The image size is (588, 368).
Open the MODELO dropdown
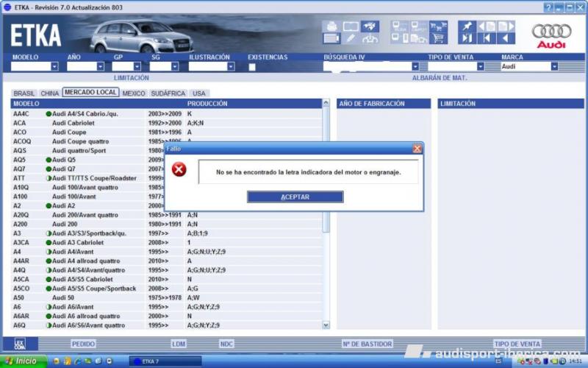(54, 66)
